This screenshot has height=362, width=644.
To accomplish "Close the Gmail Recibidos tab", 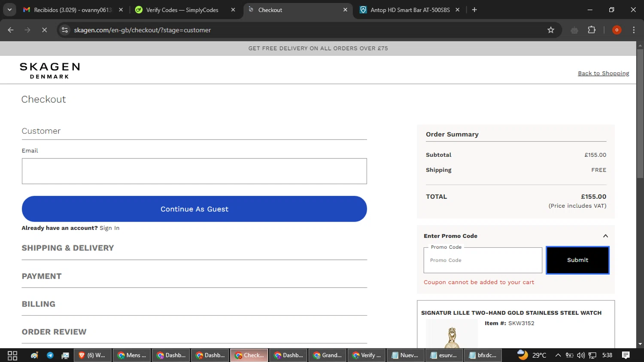I will click(x=121, y=10).
